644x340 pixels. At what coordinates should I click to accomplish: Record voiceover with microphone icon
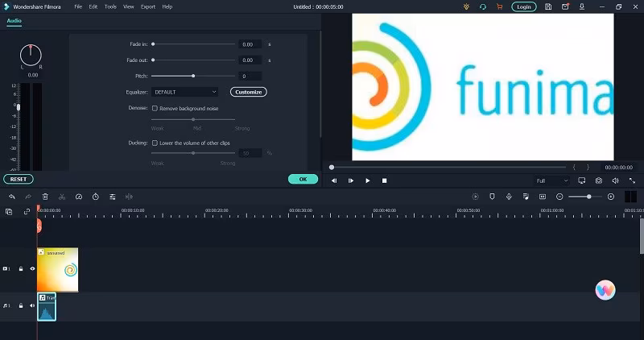coord(509,197)
